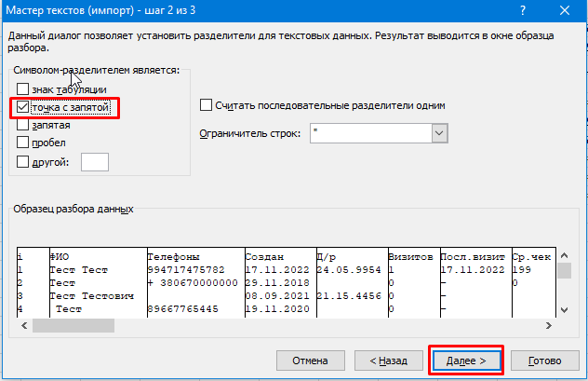588x381 pixels.
Task: Click the preview scroll right arrow
Action: [x=549, y=325]
